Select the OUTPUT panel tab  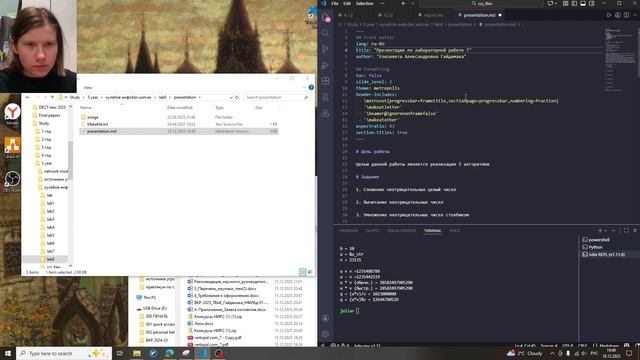(x=372, y=231)
